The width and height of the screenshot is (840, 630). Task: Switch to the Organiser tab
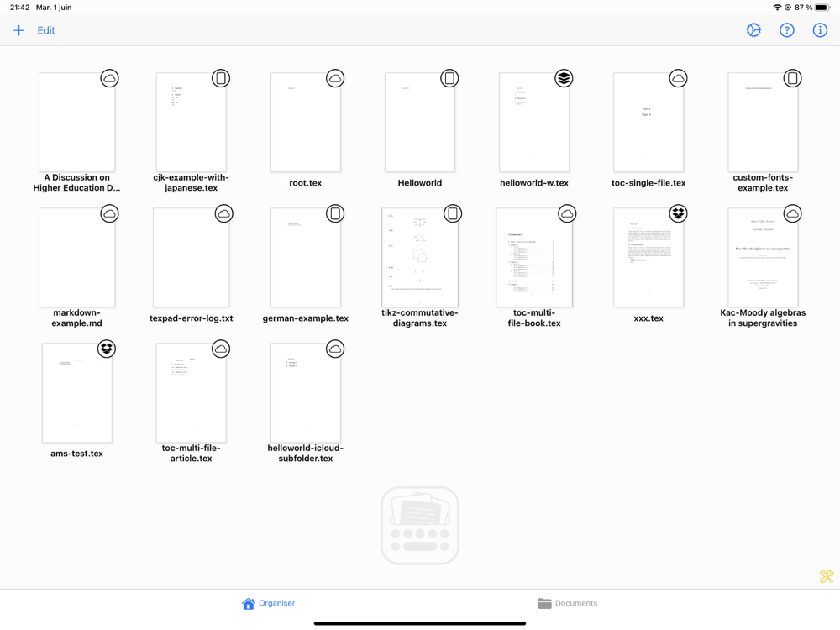[x=269, y=603]
